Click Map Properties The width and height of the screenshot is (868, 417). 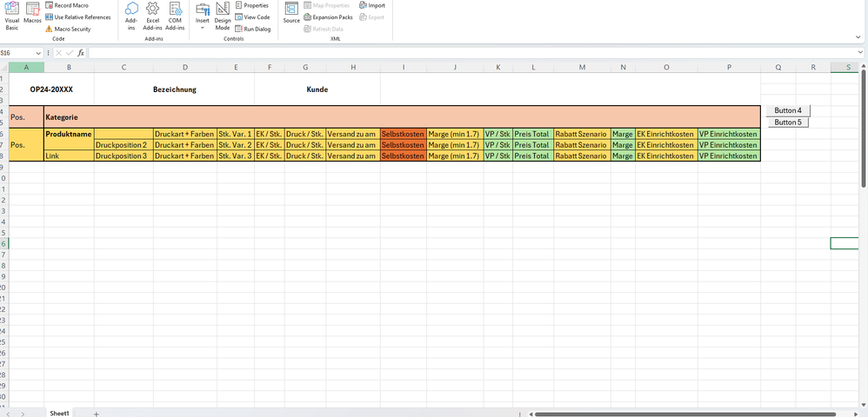(x=327, y=5)
